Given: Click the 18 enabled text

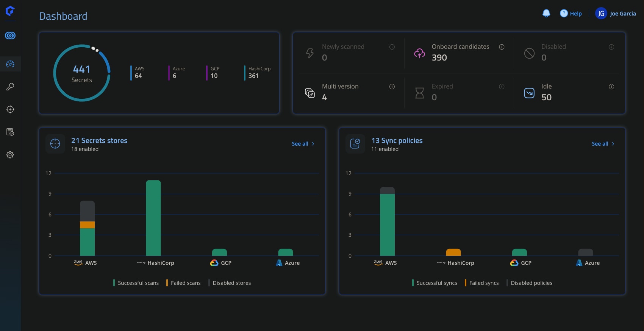Looking at the screenshot, I should pyautogui.click(x=85, y=149).
